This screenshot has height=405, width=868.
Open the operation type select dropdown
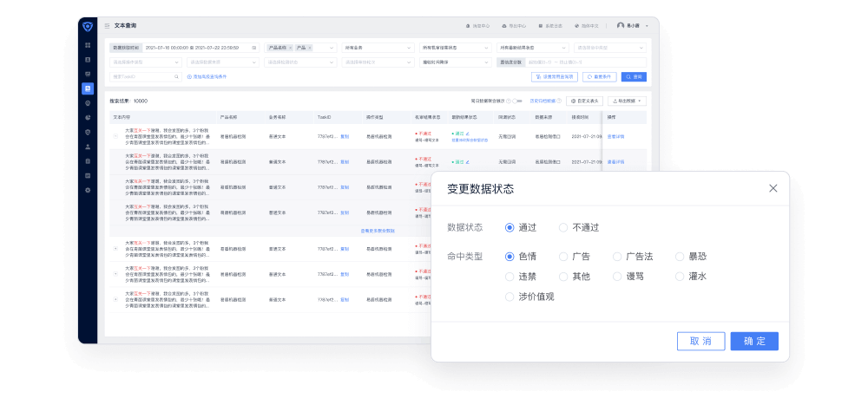(146, 62)
